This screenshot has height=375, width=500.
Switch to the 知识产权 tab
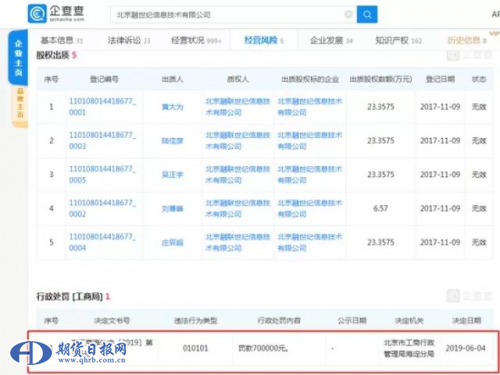click(398, 40)
